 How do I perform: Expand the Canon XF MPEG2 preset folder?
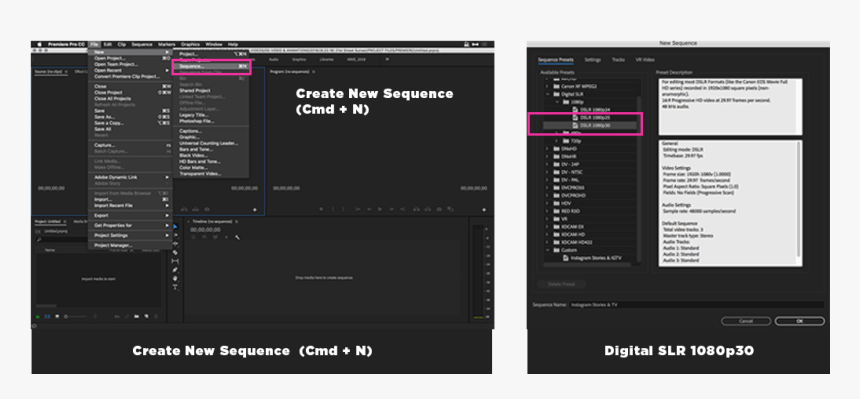coord(547,86)
